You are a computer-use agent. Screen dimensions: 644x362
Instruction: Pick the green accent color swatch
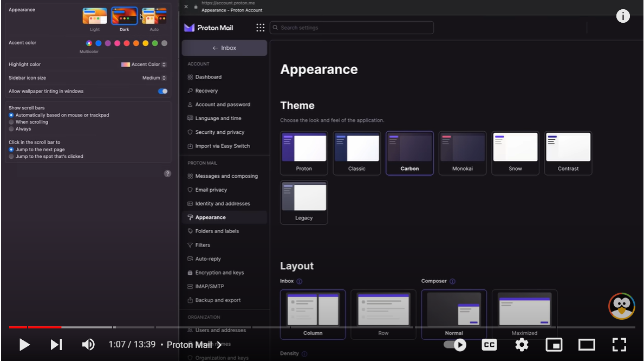pyautogui.click(x=155, y=43)
